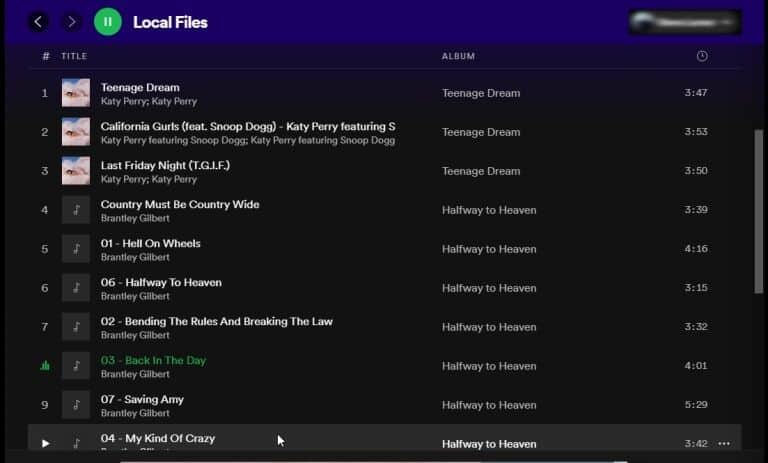This screenshot has width=768, height=463.
Task: Open Halfway to Heaven album for Country Wide row
Action: click(x=489, y=210)
